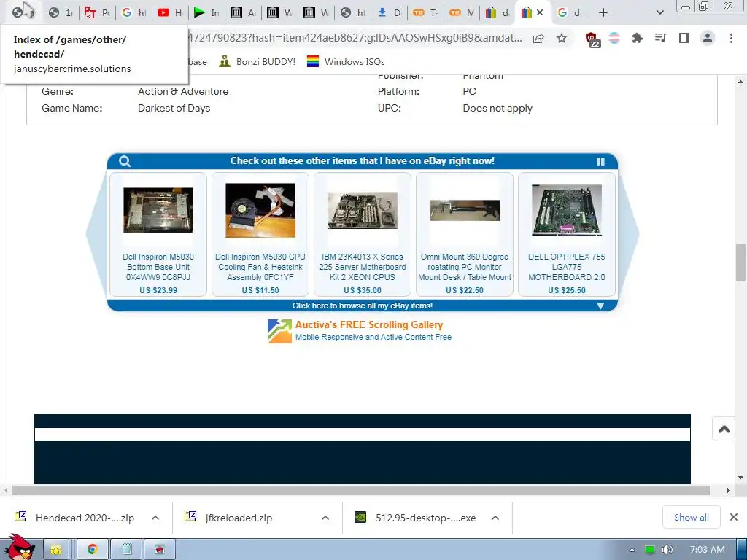Open the Chrome profile avatar

708,38
